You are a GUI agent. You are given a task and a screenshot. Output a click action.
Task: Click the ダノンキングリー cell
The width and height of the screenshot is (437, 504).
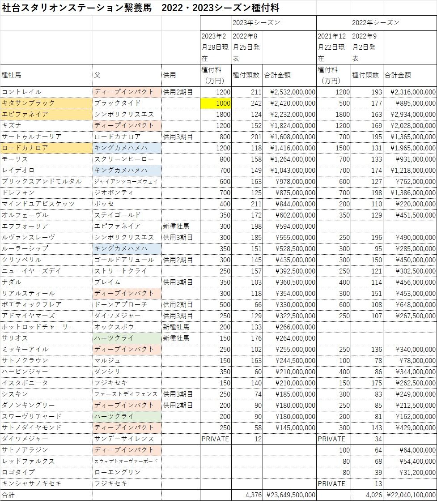coord(47,406)
